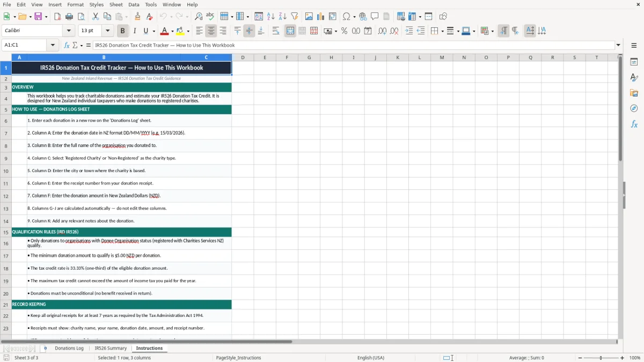
Task: Expand the font color dropdown arrow
Action: pos(172,31)
